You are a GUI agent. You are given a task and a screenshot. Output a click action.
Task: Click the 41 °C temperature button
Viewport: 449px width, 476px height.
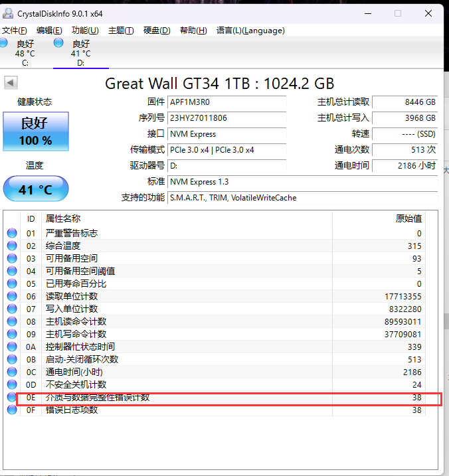[x=36, y=189]
